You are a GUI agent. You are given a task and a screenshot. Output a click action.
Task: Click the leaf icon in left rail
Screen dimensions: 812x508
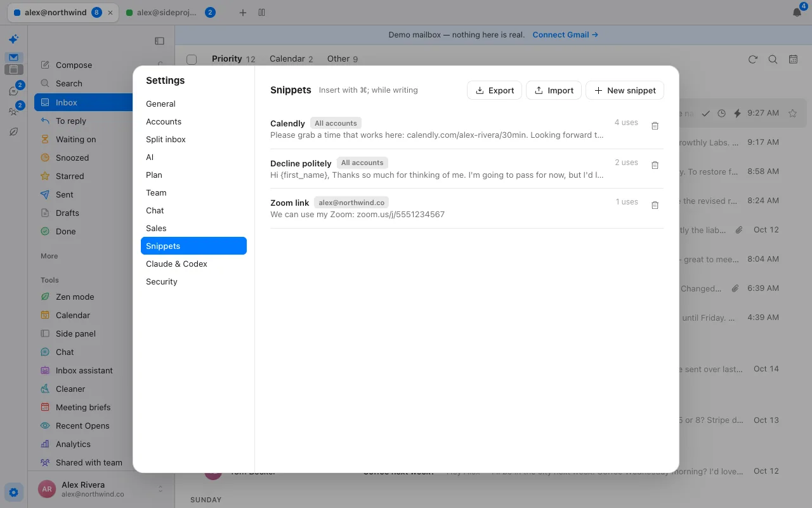tap(13, 131)
